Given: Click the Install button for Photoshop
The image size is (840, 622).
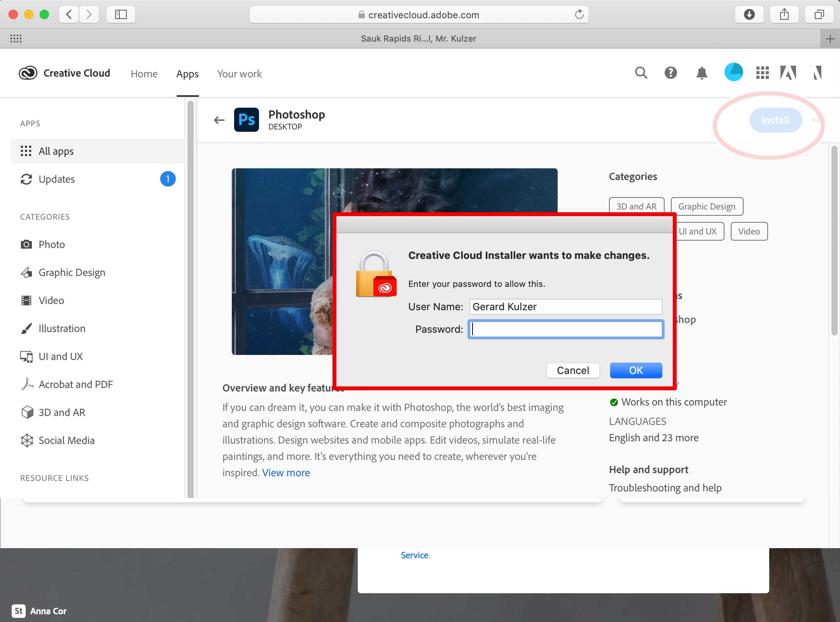Looking at the screenshot, I should coord(775,120).
